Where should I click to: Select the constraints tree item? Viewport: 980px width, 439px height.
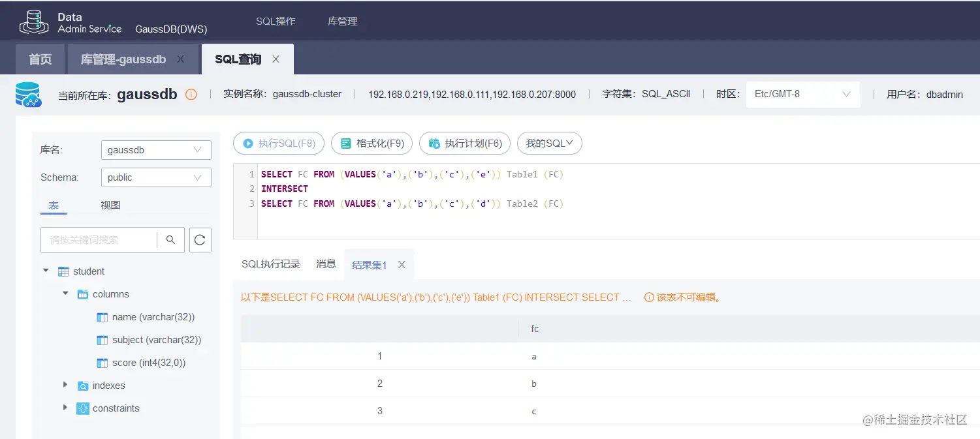pos(116,408)
